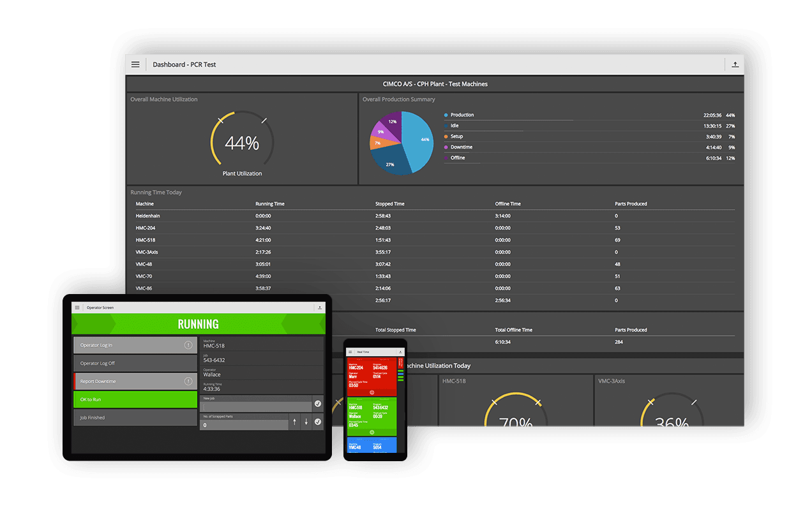Confirm the New Job entry with the checkmark icon
Screen dimensions: 812x509
click(x=318, y=404)
